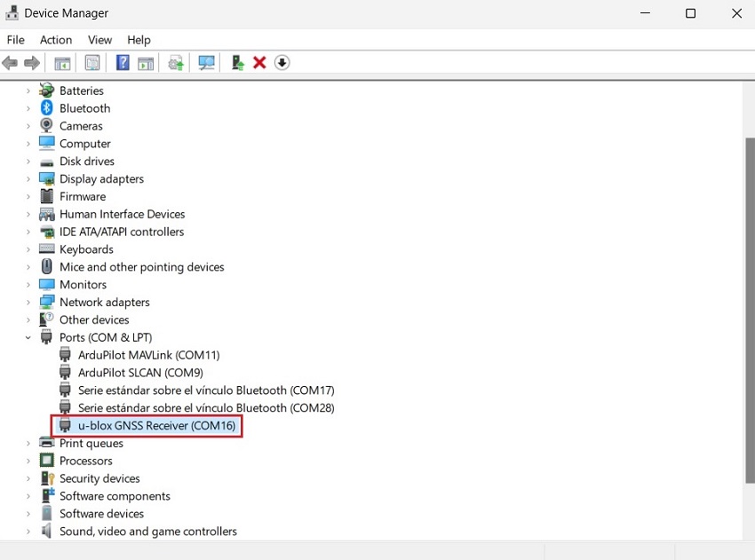
Task: Open the View menu
Action: pos(99,40)
